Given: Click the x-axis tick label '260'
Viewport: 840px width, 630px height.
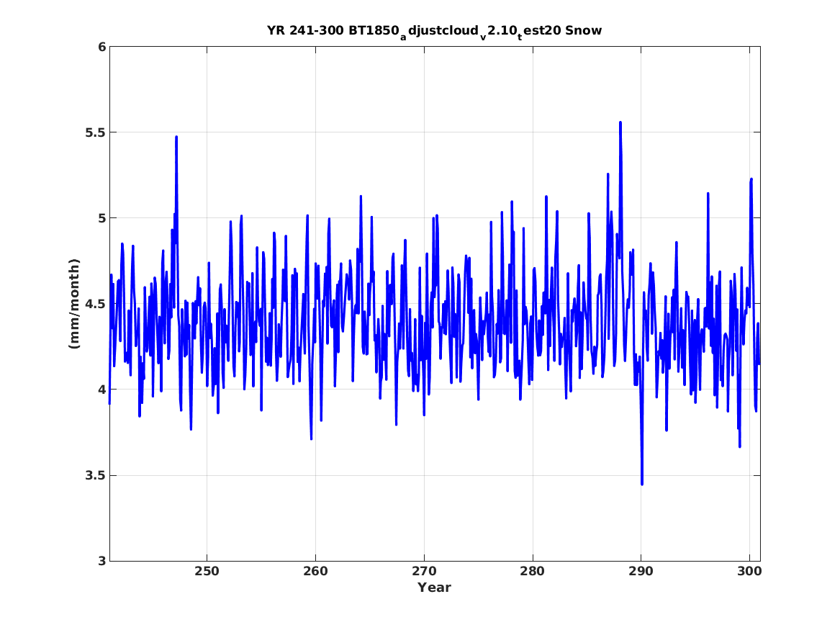Looking at the screenshot, I should [315, 571].
